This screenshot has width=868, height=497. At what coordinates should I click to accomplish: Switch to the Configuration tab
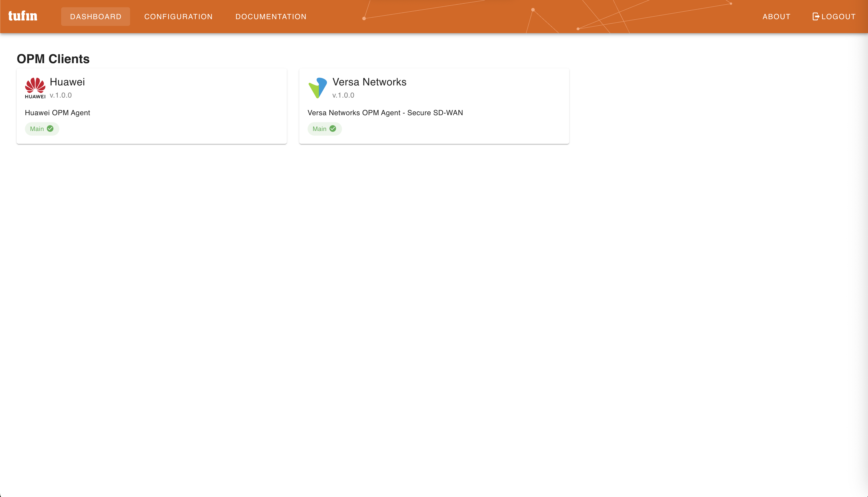(178, 16)
